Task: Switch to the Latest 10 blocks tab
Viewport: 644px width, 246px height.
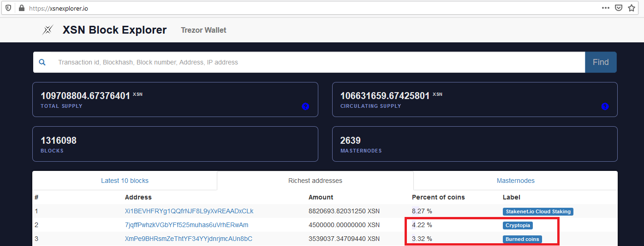Action: (125, 181)
